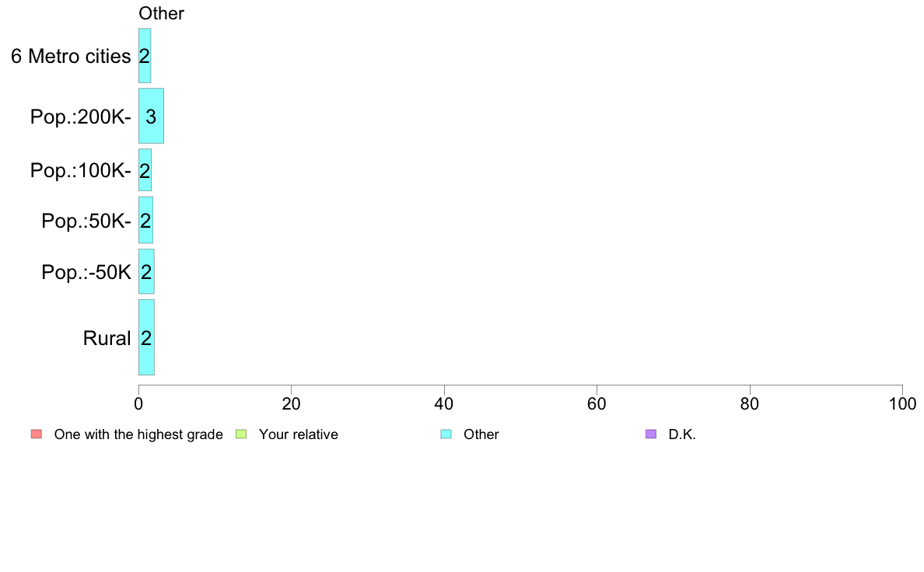Click the 'Pop.:200K-' axis label
Viewport: 924px width, 572px height.
tap(81, 117)
